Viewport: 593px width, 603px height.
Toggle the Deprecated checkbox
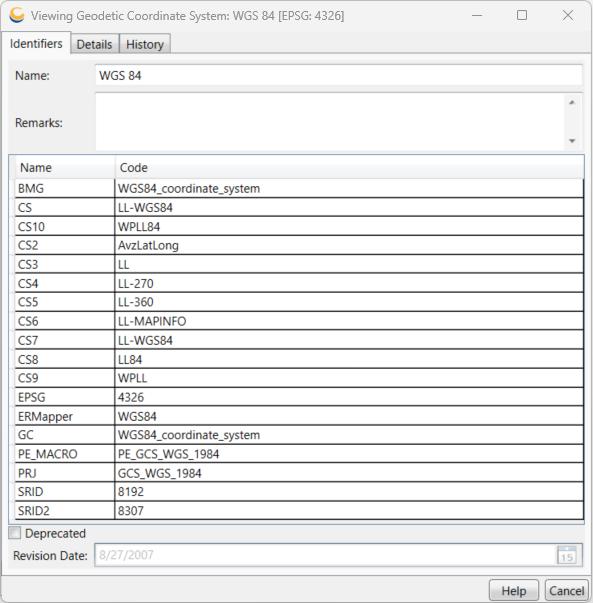point(15,533)
